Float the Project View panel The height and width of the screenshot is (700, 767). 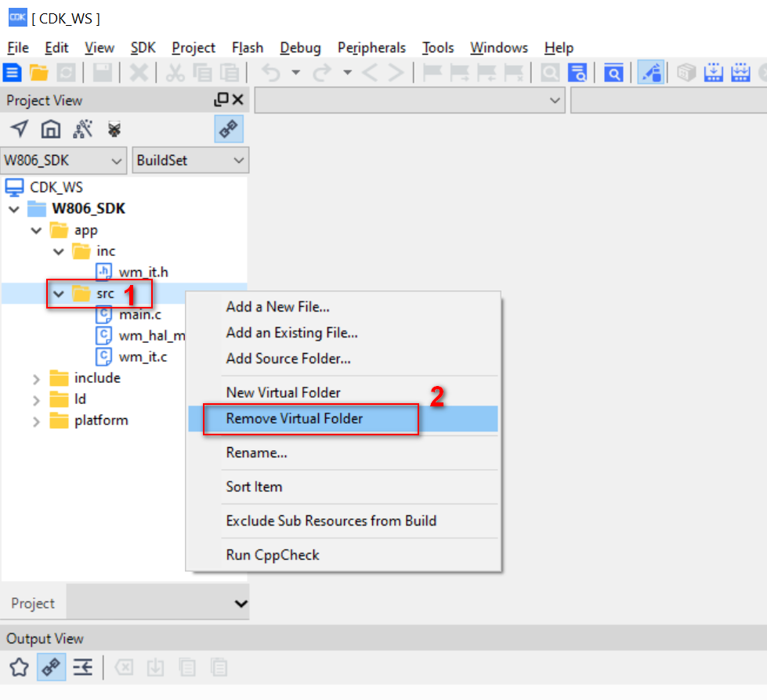221,99
